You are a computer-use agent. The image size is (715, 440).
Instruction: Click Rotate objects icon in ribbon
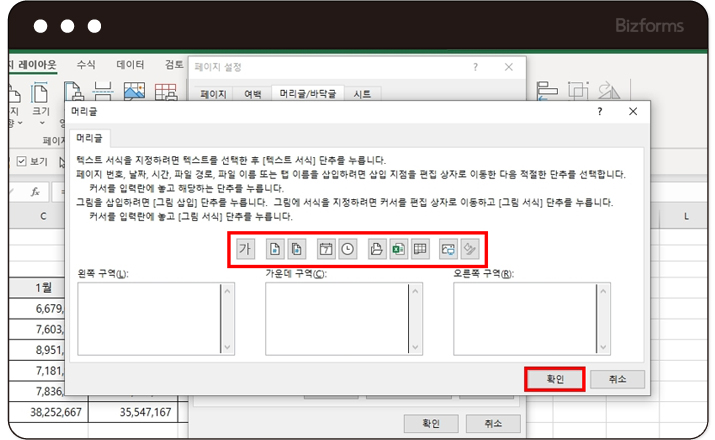point(609,90)
